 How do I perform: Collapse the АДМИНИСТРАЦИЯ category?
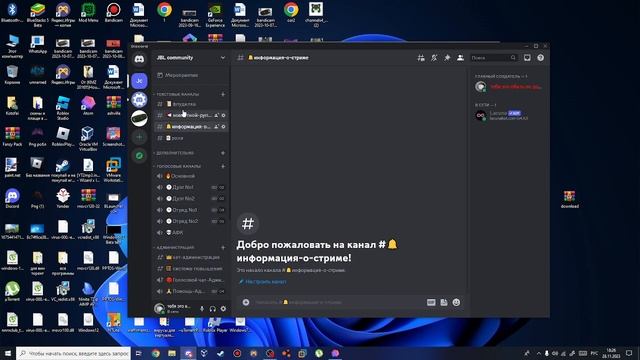174,247
